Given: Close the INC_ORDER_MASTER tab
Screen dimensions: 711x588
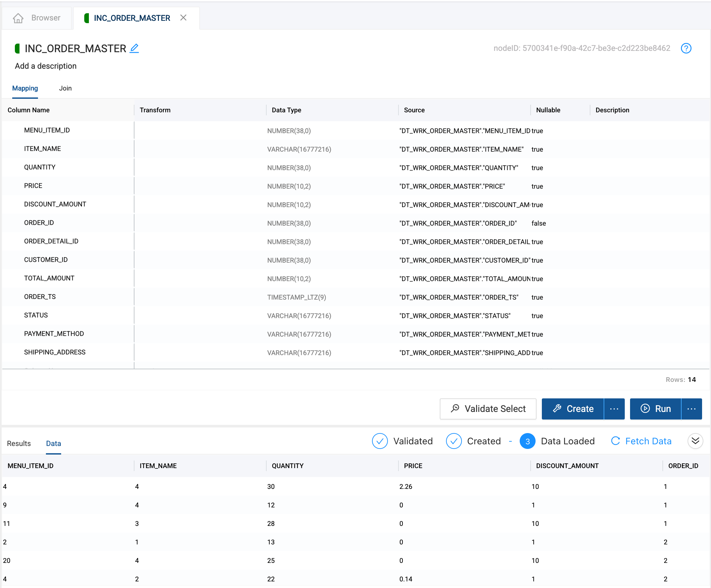Looking at the screenshot, I should (183, 18).
